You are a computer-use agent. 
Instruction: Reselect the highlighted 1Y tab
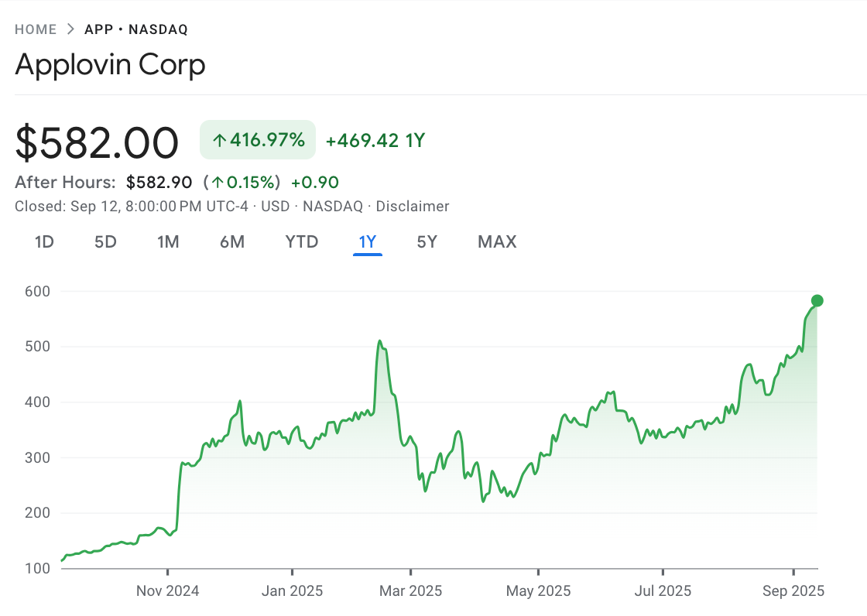click(367, 241)
